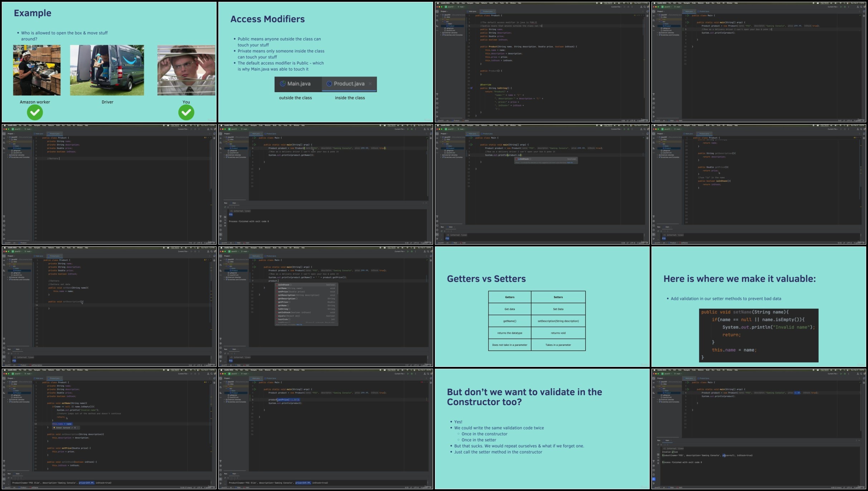Open the frame with the '//Getters' comment and private fields
The image size is (868, 491).
109,185
